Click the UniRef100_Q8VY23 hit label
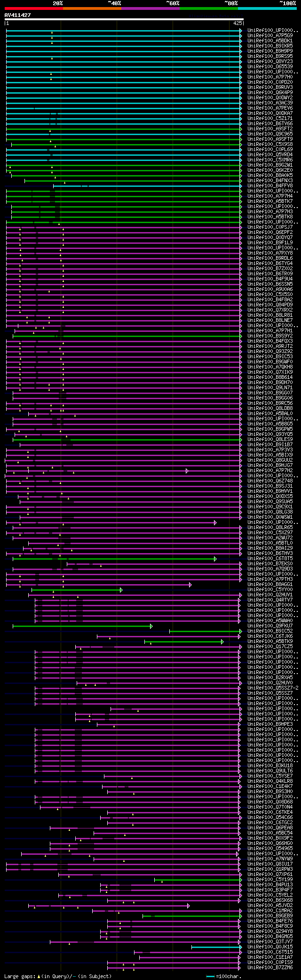301x980 pixels. 270,61
